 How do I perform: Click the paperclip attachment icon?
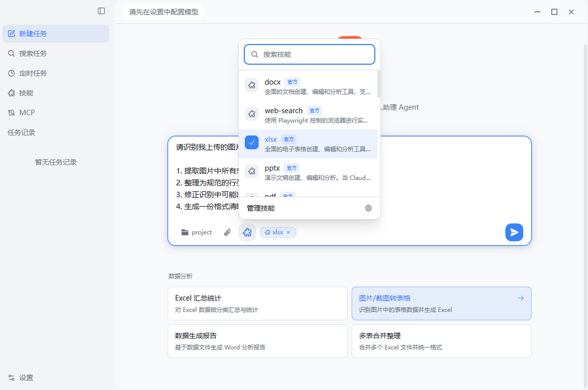(227, 232)
